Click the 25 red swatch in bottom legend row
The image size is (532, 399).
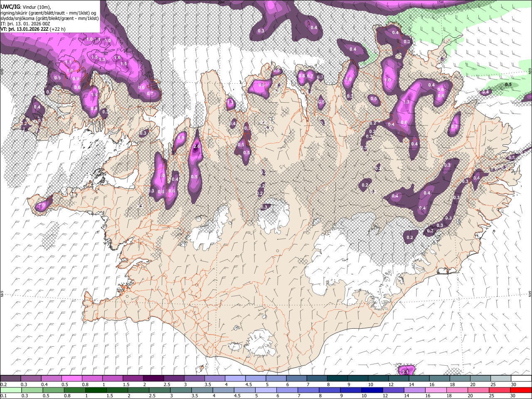[499, 390]
